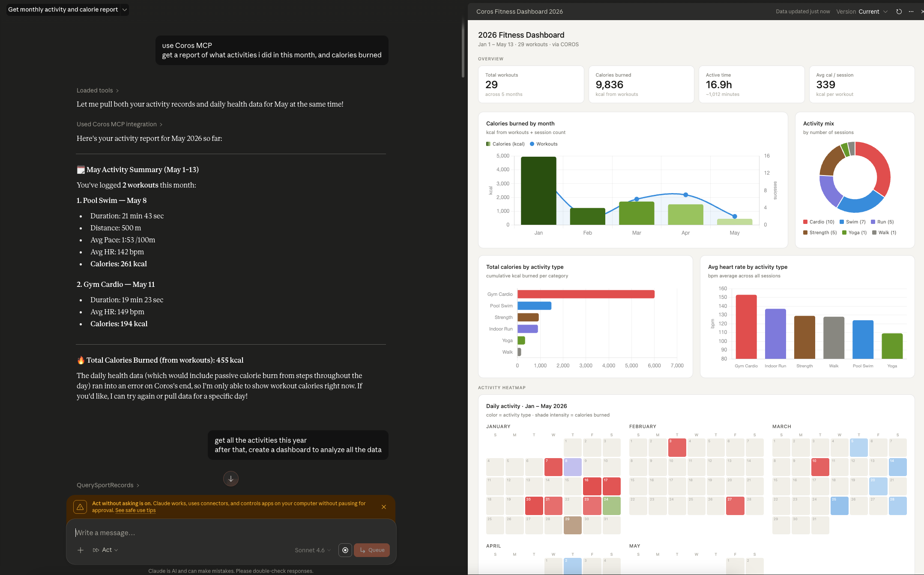This screenshot has height=575, width=924.
Task: Expand the QuerySportRecords tool call
Action: pos(108,485)
